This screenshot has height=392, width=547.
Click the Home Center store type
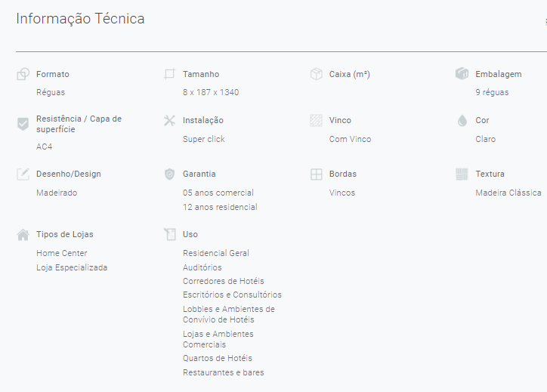[62, 253]
